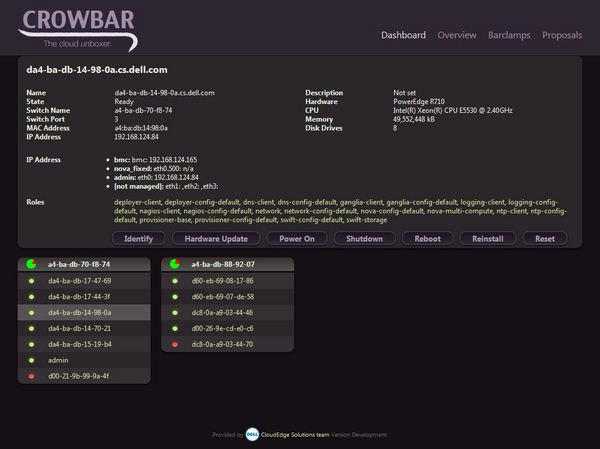Click green status dot of admin node
600x449 pixels.
pos(31,360)
